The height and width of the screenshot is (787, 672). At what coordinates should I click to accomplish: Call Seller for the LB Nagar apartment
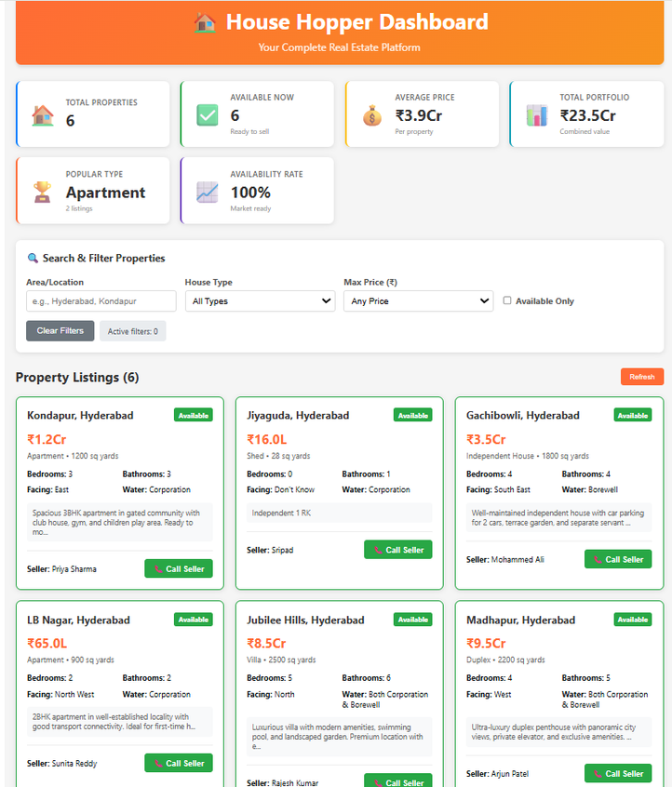[x=179, y=764]
